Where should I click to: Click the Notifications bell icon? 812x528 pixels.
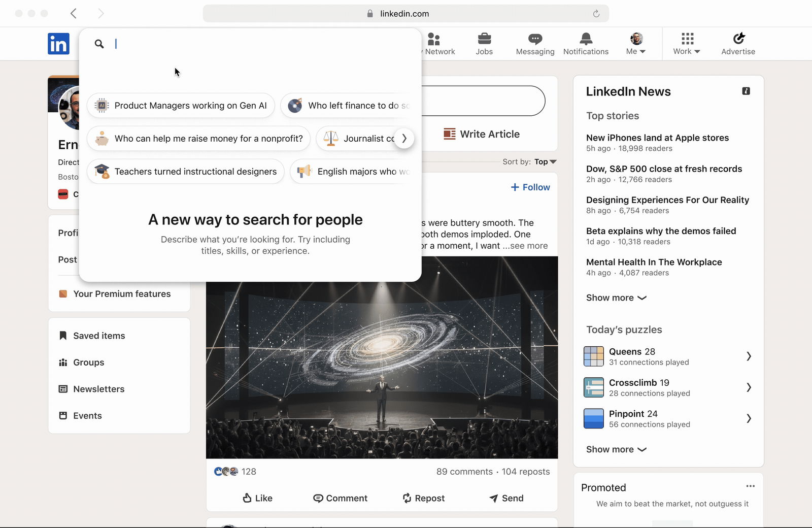pyautogui.click(x=586, y=37)
